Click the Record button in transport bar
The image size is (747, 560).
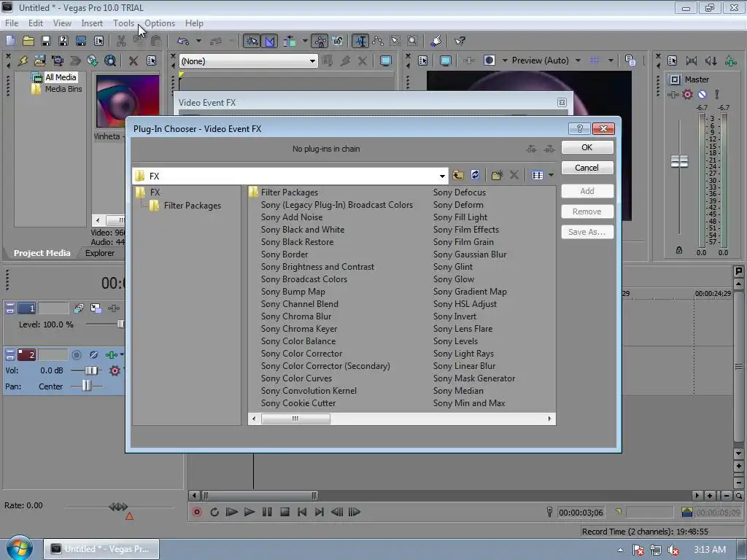pos(197,512)
